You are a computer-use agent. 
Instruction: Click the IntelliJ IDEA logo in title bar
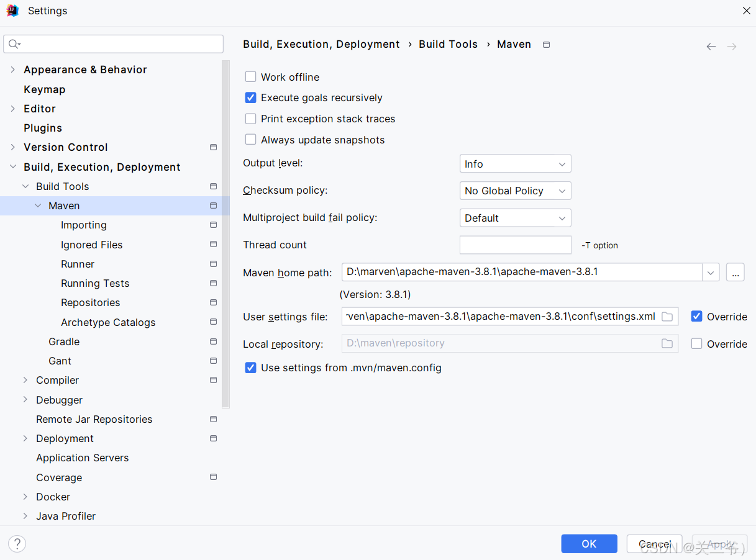point(12,11)
